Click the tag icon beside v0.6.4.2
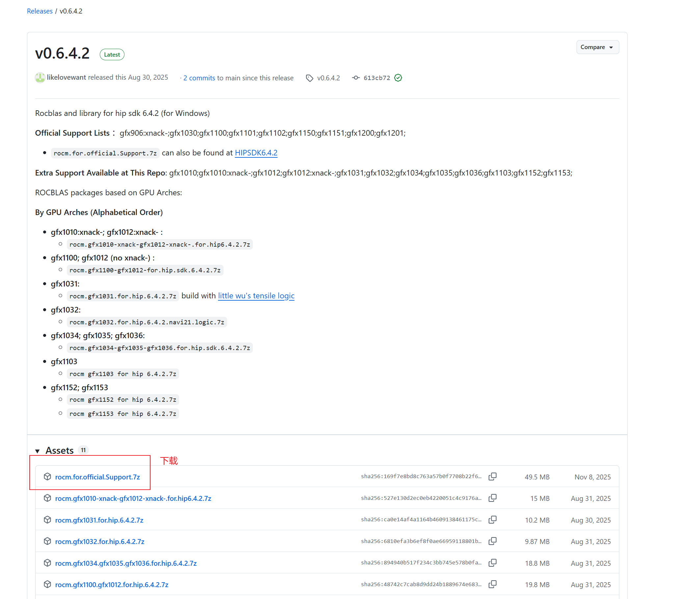Viewport: 700px width, 599px height. tap(310, 78)
